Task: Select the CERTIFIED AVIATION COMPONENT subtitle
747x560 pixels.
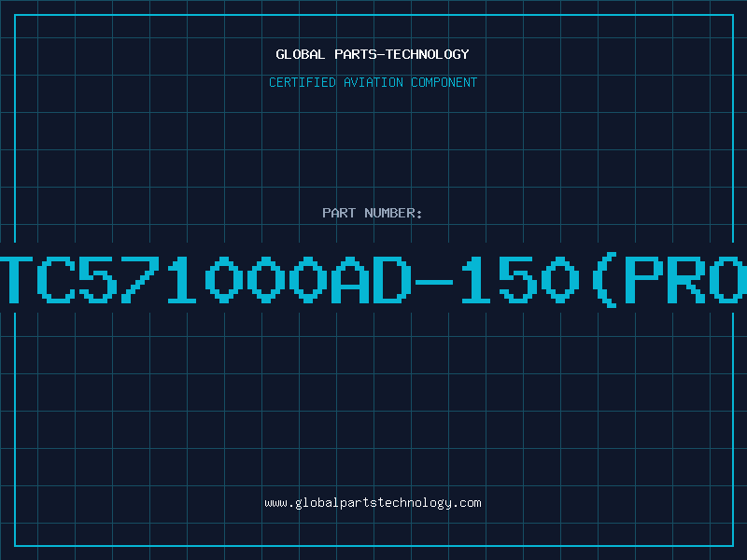Action: click(x=373, y=82)
